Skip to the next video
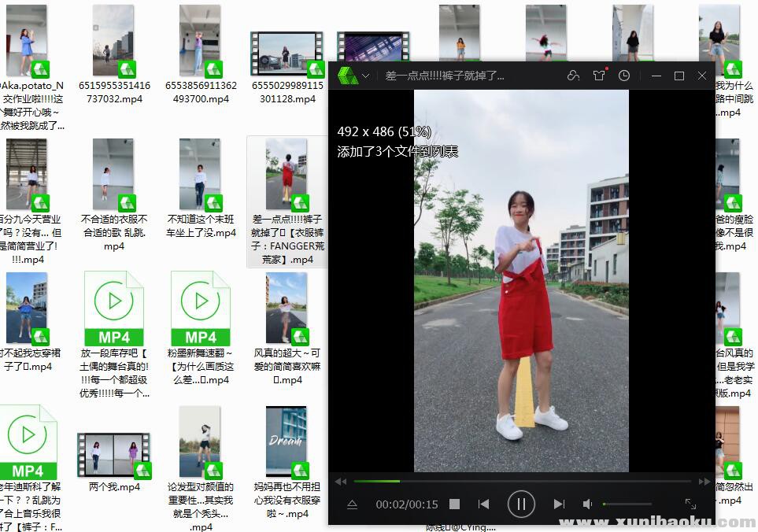 (x=559, y=504)
